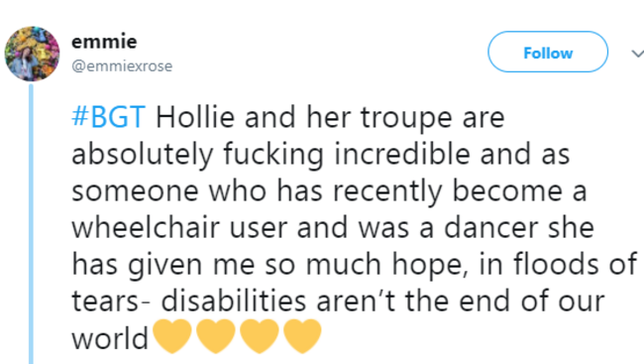The image size is (644, 364).
Task: Click the last yellow heart emoji
Action: click(x=303, y=336)
